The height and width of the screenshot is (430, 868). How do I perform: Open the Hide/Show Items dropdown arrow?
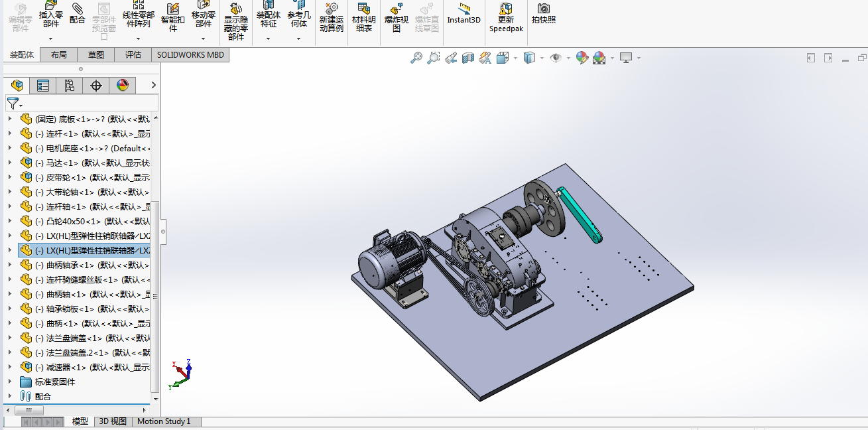[568, 58]
